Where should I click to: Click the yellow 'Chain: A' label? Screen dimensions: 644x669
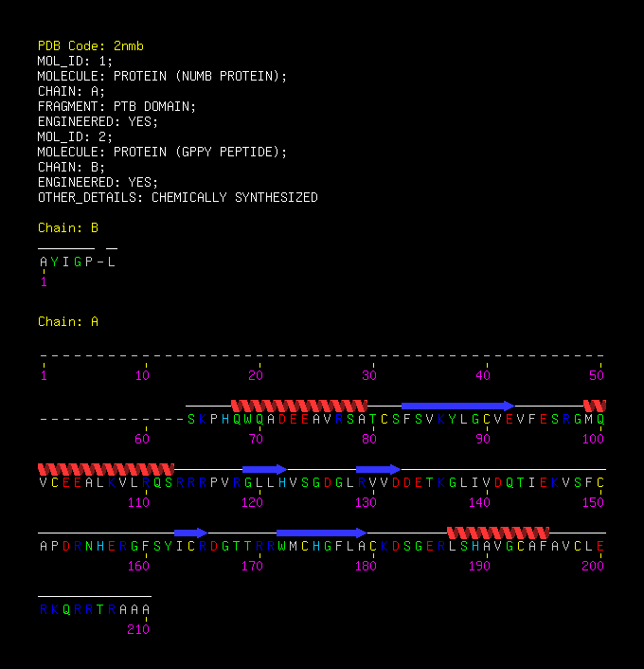pyautogui.click(x=68, y=321)
